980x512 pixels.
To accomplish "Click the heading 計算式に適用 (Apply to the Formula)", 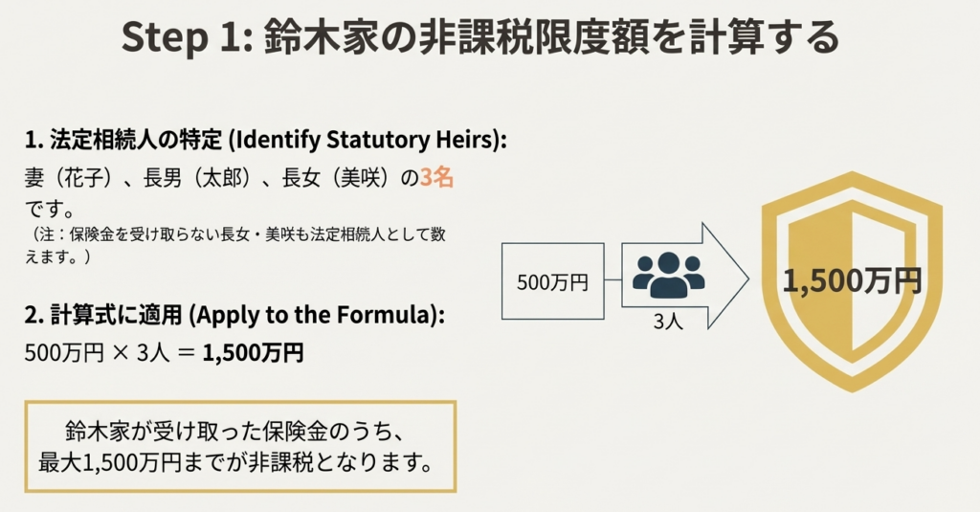I will [234, 315].
